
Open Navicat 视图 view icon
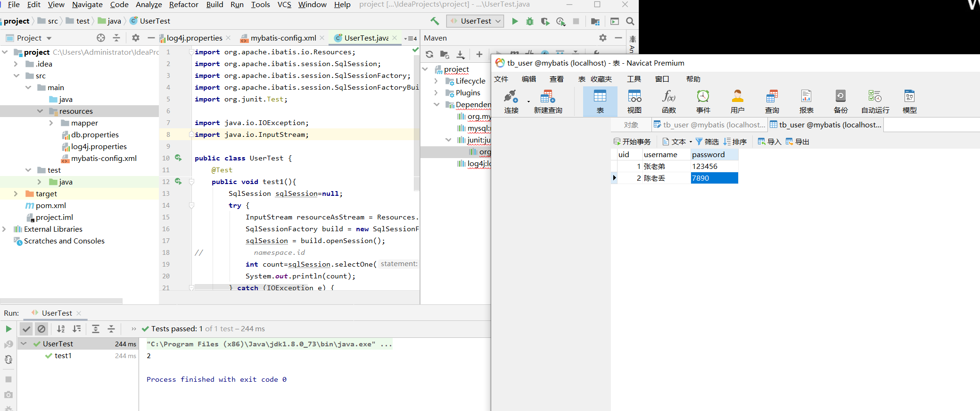click(634, 101)
